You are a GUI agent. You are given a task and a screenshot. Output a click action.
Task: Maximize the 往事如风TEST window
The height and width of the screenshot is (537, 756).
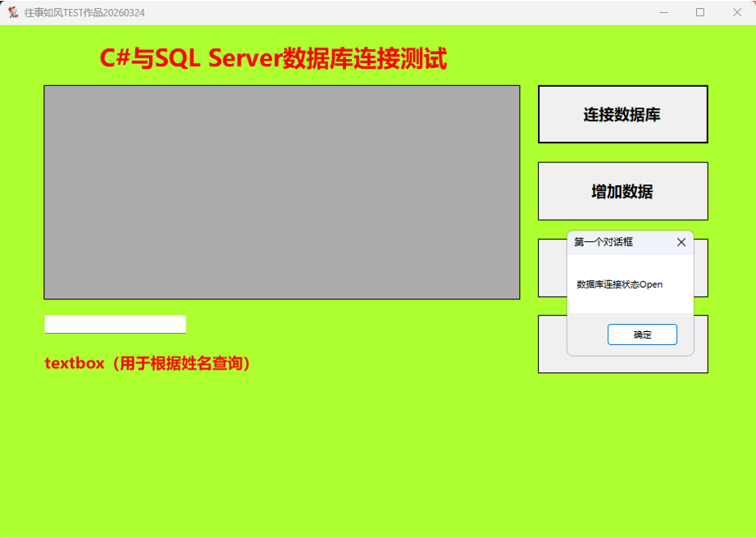coord(699,12)
